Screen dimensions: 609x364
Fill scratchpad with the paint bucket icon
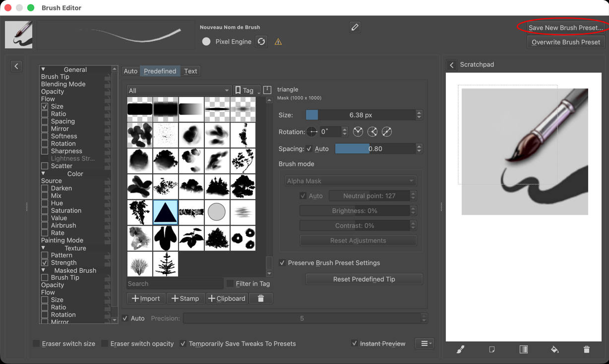click(555, 350)
